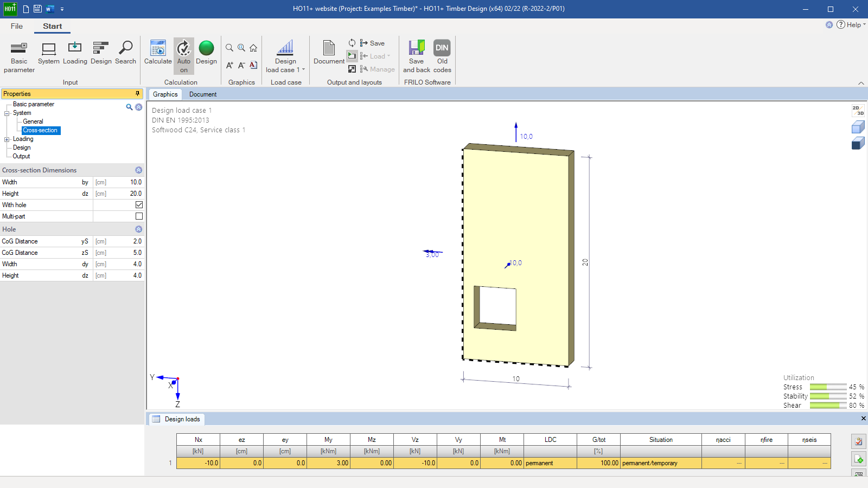Click the zoom window icon
Image resolution: width=868 pixels, height=488 pixels.
pyautogui.click(x=241, y=48)
